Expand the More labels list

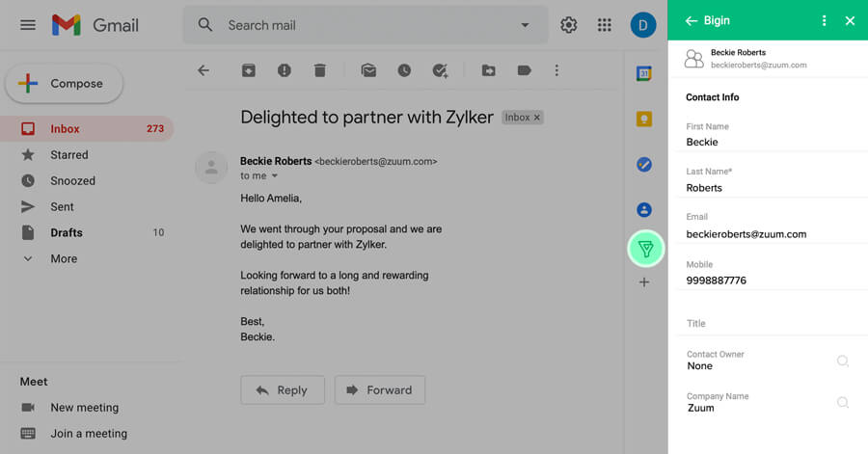[64, 258]
